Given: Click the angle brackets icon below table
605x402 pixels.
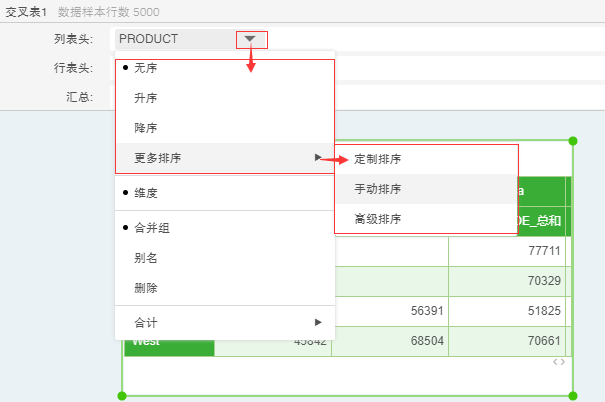Looking at the screenshot, I should [560, 362].
